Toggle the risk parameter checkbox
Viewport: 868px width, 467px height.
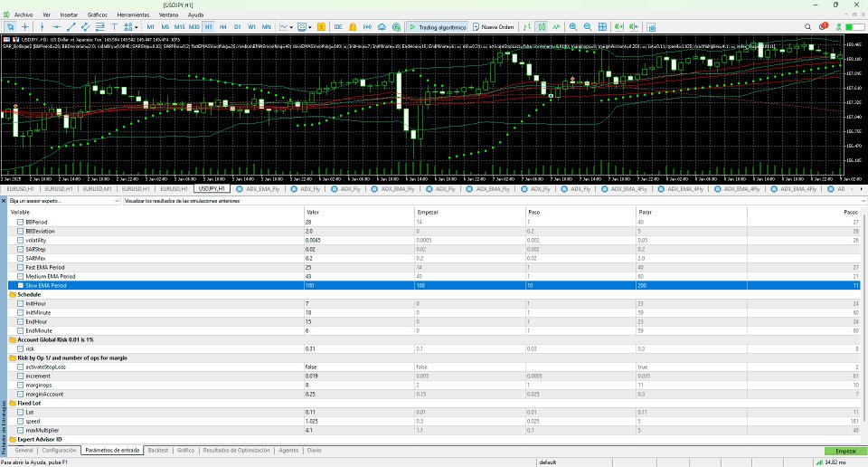pyautogui.click(x=20, y=349)
